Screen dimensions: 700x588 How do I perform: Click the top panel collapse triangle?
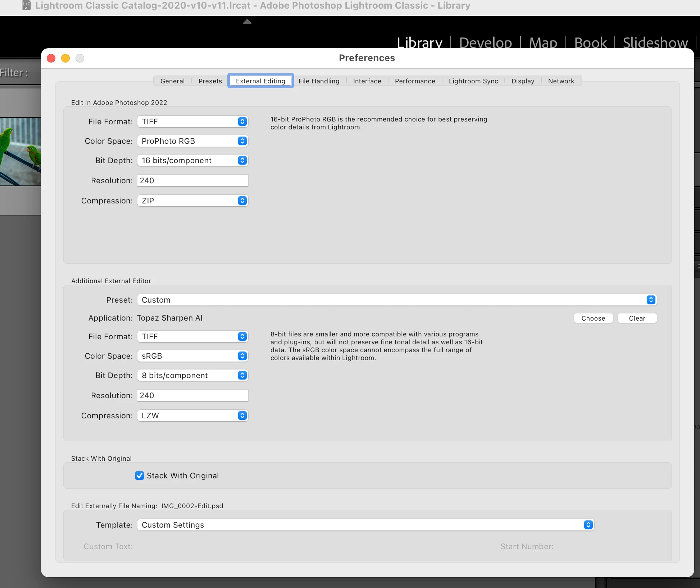[247, 22]
